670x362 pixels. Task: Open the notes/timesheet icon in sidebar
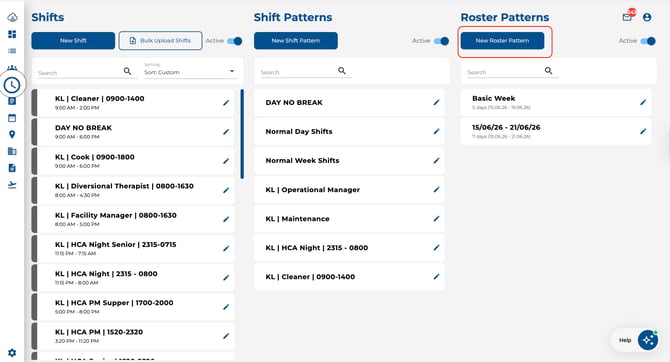click(12, 101)
